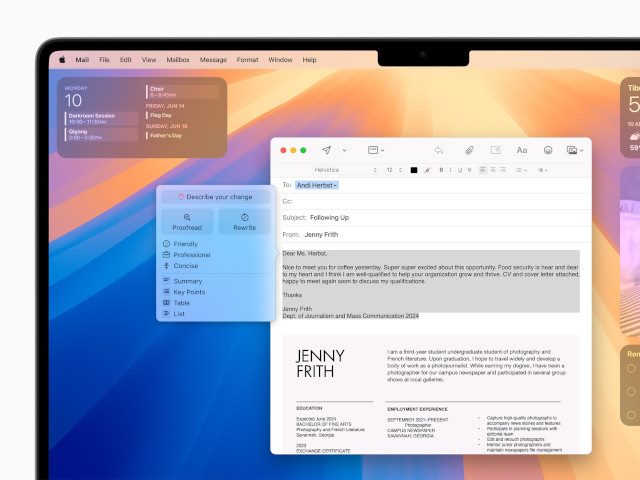Choose the Friendly tone option
The height and width of the screenshot is (480, 640).
tap(180, 244)
